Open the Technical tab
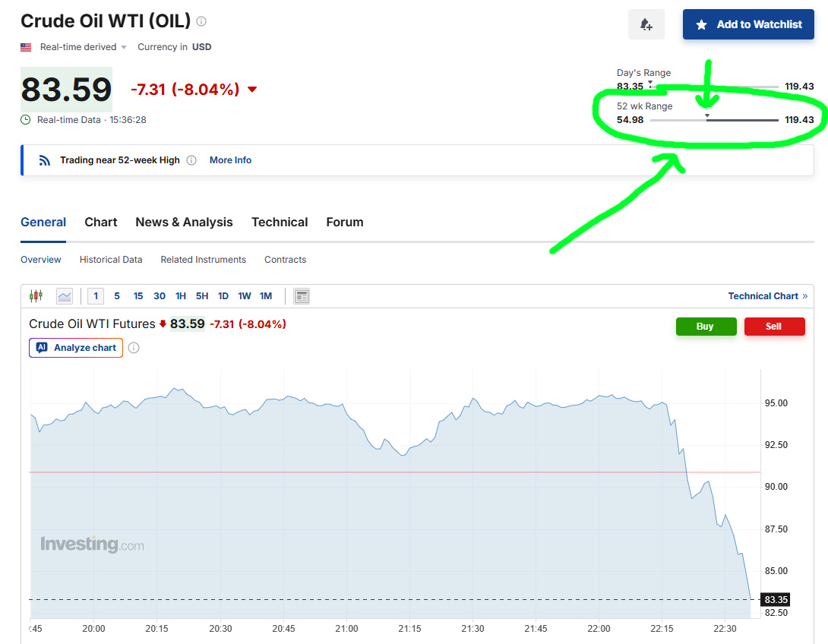Image resolution: width=828 pixels, height=644 pixels. (280, 223)
